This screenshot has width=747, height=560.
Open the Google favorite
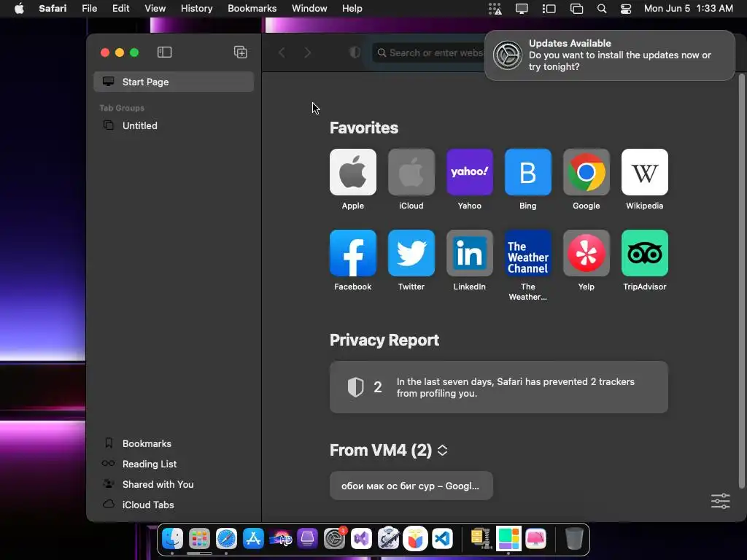click(x=586, y=172)
